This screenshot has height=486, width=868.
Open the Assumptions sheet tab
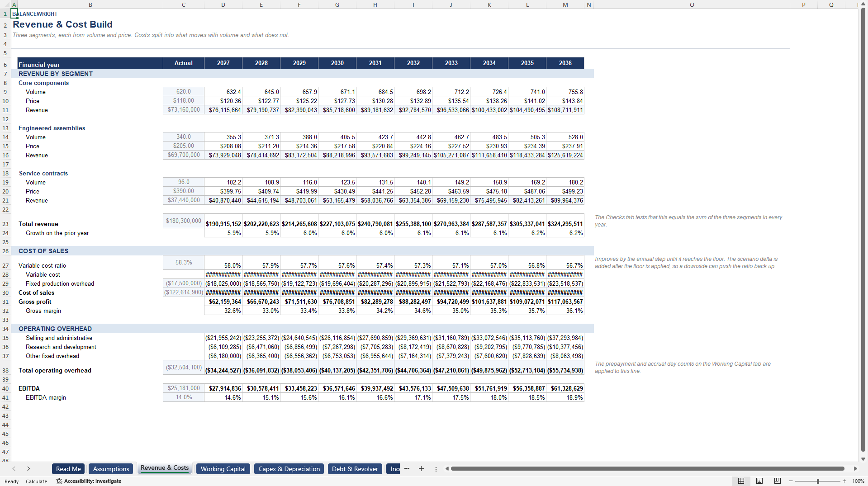click(111, 469)
